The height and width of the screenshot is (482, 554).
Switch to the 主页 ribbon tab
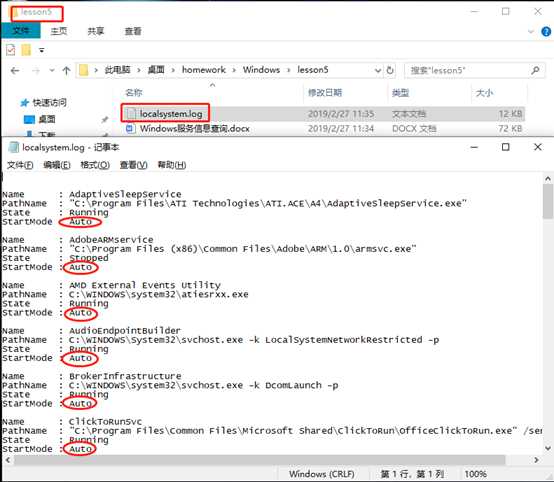click(59, 31)
